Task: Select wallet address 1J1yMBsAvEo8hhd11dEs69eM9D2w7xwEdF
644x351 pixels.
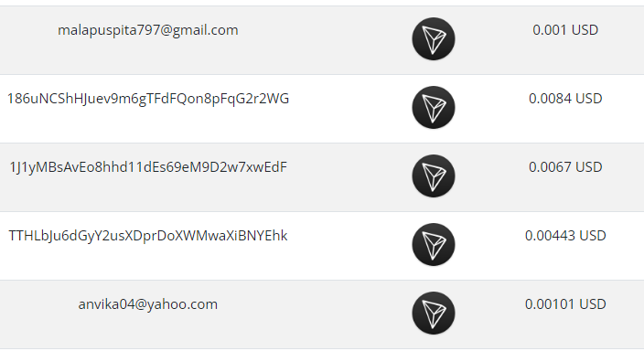Action: [148, 167]
